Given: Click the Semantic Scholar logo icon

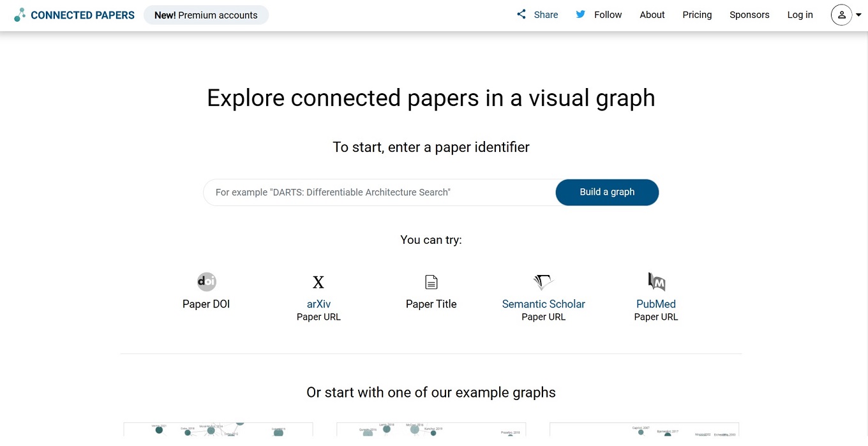Looking at the screenshot, I should (543, 282).
